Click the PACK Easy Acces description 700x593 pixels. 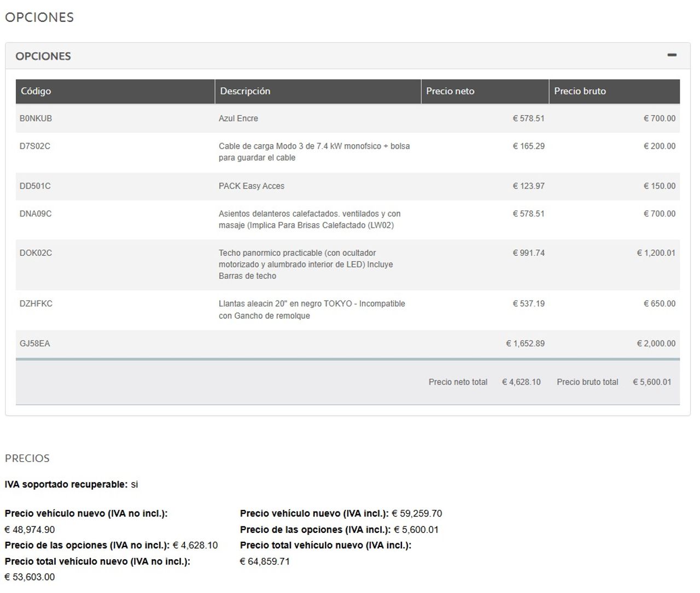[x=252, y=186]
